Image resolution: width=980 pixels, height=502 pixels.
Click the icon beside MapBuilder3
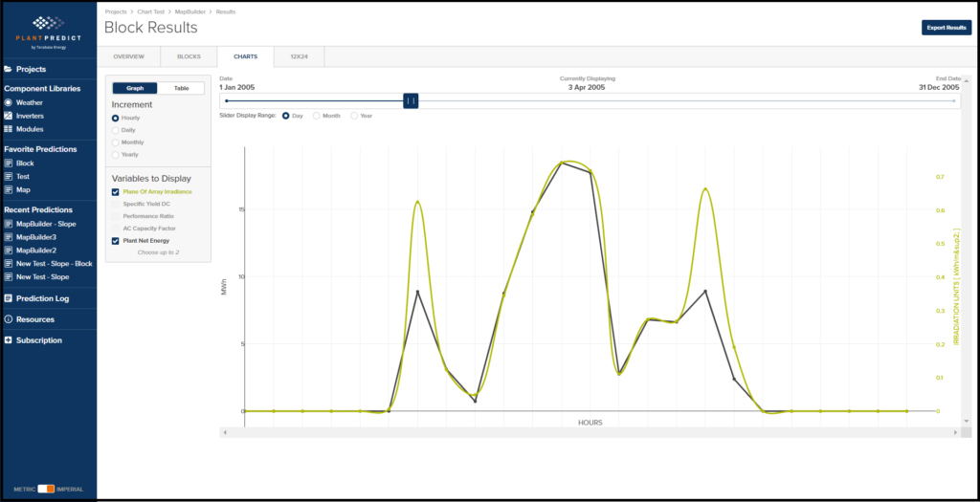pos(8,237)
